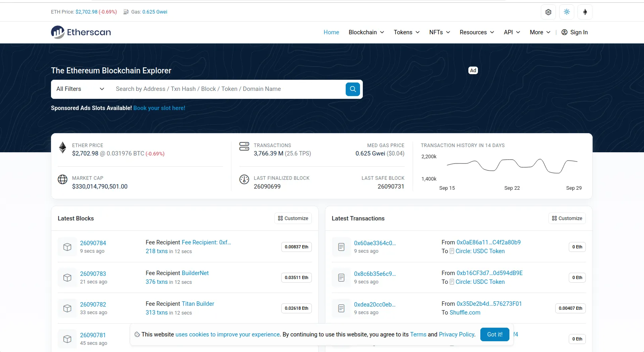Viewport: 644px width, 352px height.
Task: Go to the Home tab
Action: tap(331, 32)
